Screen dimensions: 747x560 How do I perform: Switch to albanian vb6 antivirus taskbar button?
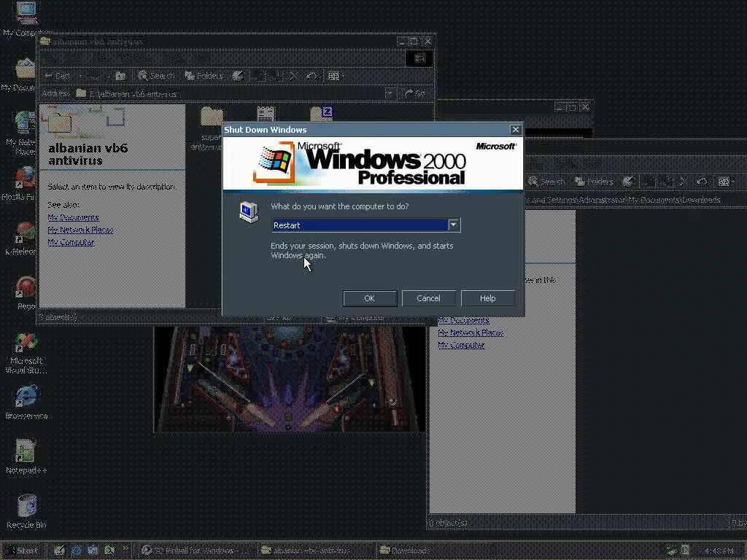pos(317,551)
